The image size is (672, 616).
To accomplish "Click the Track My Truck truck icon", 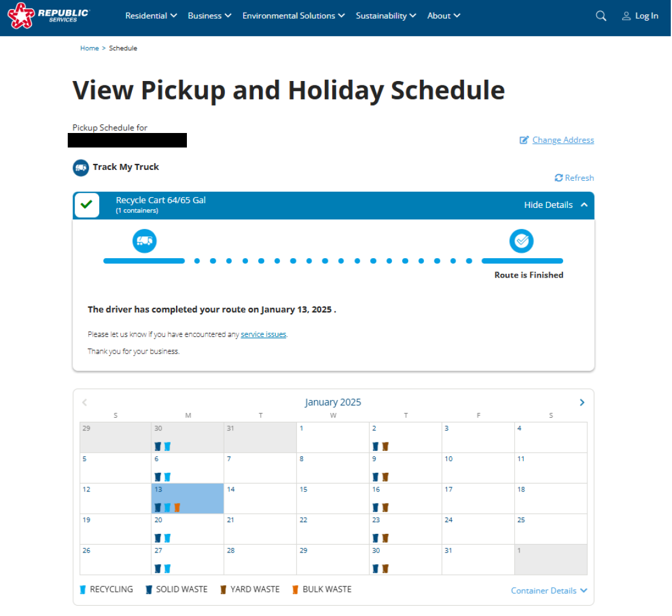I will pos(80,167).
